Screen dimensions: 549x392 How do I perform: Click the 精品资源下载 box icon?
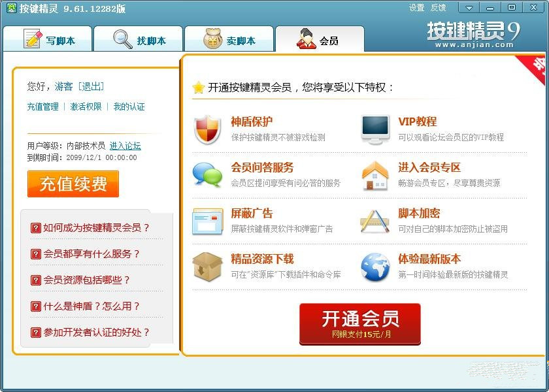coord(207,267)
